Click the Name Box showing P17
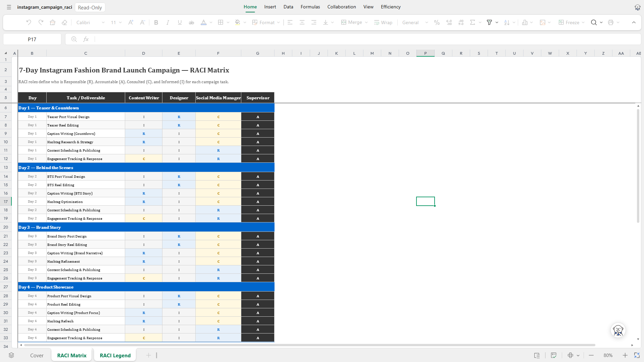 (x=32, y=39)
